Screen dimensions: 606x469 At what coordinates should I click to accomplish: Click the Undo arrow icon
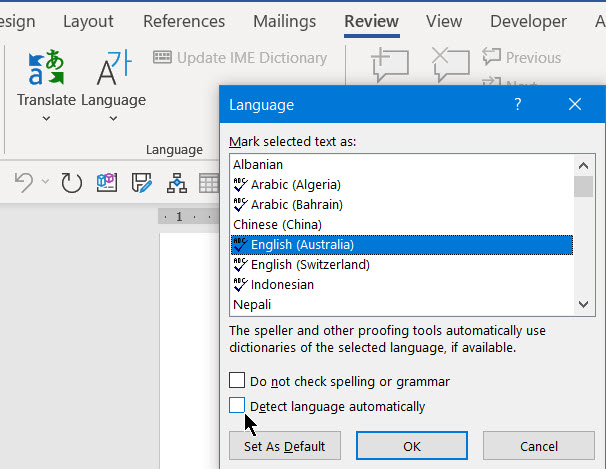click(x=24, y=182)
